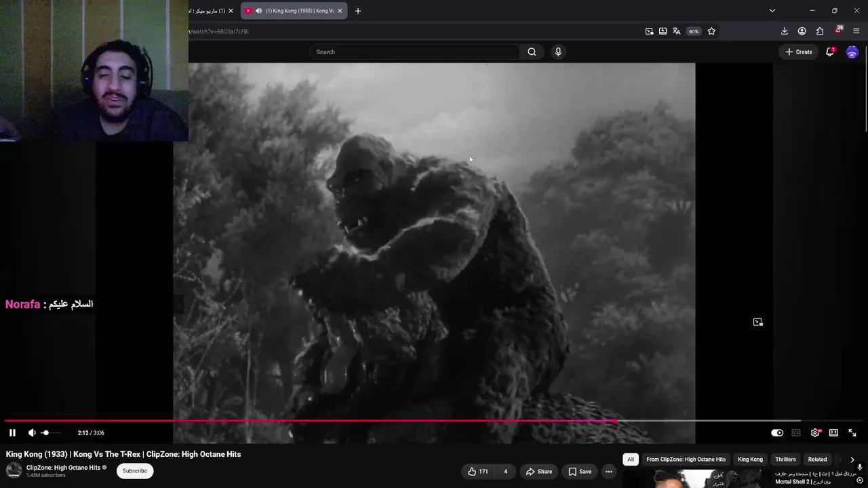Bookmark this page with the star icon
This screenshot has height=488, width=868.
(711, 31)
